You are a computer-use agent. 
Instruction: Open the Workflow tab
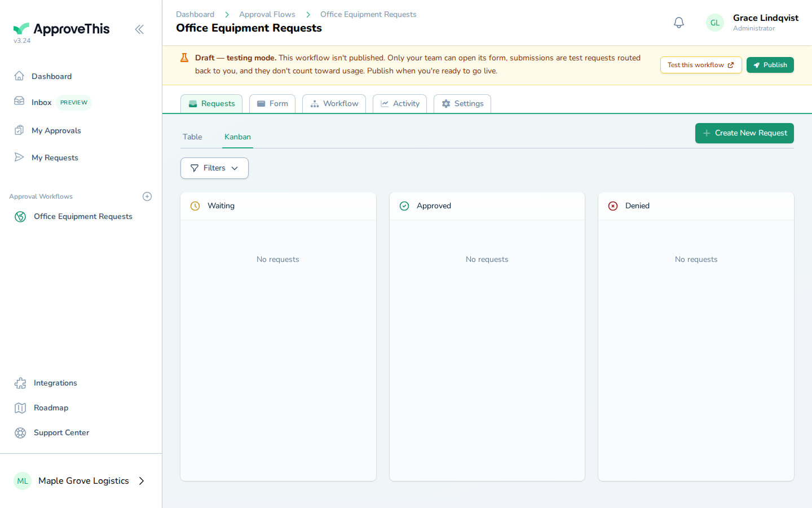coord(334,104)
